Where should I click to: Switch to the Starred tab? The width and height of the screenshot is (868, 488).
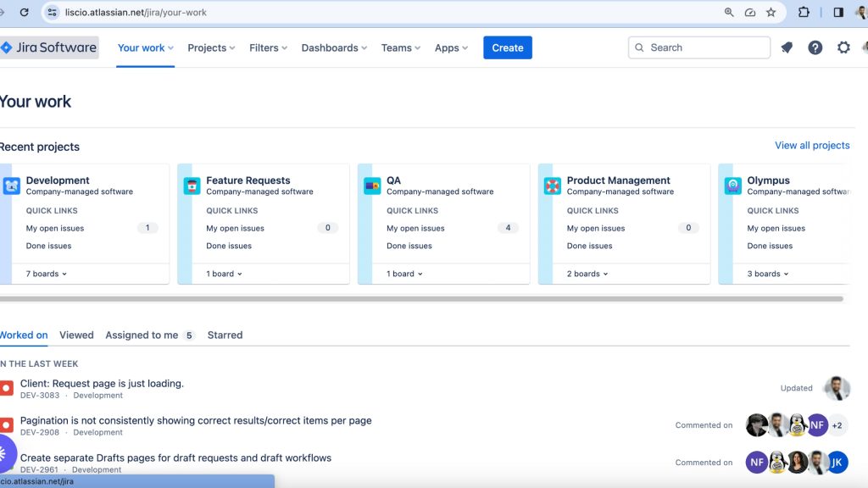point(225,335)
